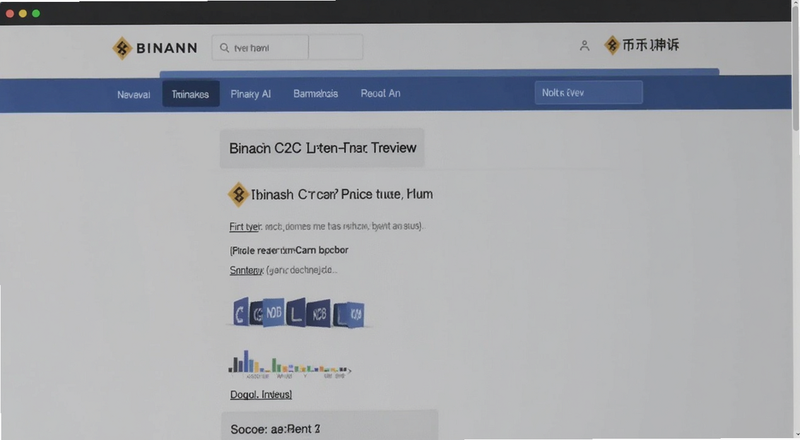Open the 'Sonteny' link
Viewport: 800px width, 440px height.
(246, 270)
